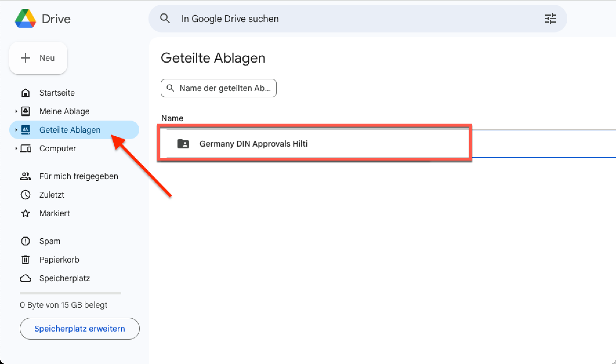
Task: Select Geteilte Ablagen in sidebar
Action: pos(74,130)
